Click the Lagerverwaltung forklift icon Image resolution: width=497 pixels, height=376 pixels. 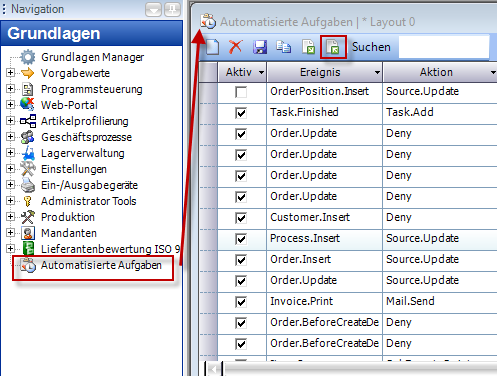click(28, 153)
